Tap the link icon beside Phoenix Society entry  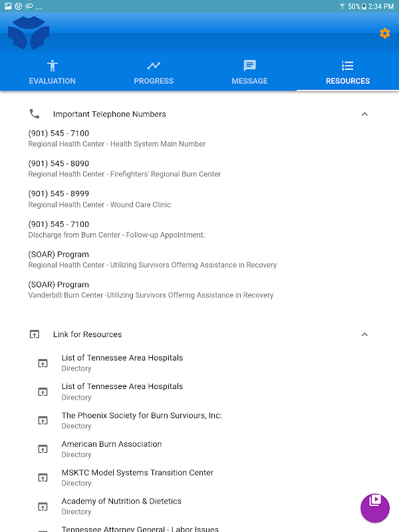(43, 420)
